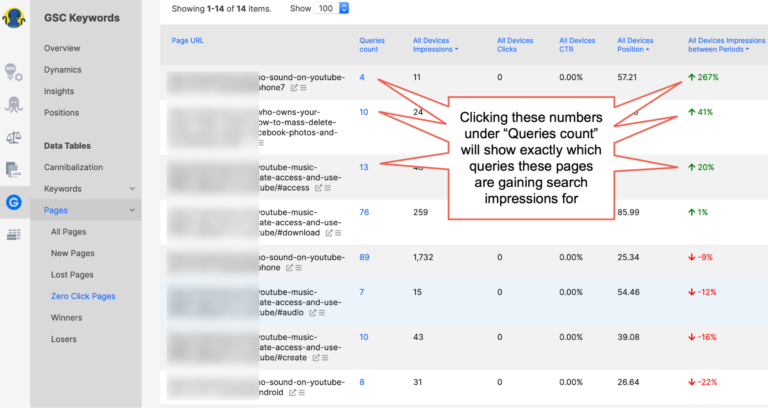Click queries count 8 link
Screen dimensions: 768x408
(362, 382)
